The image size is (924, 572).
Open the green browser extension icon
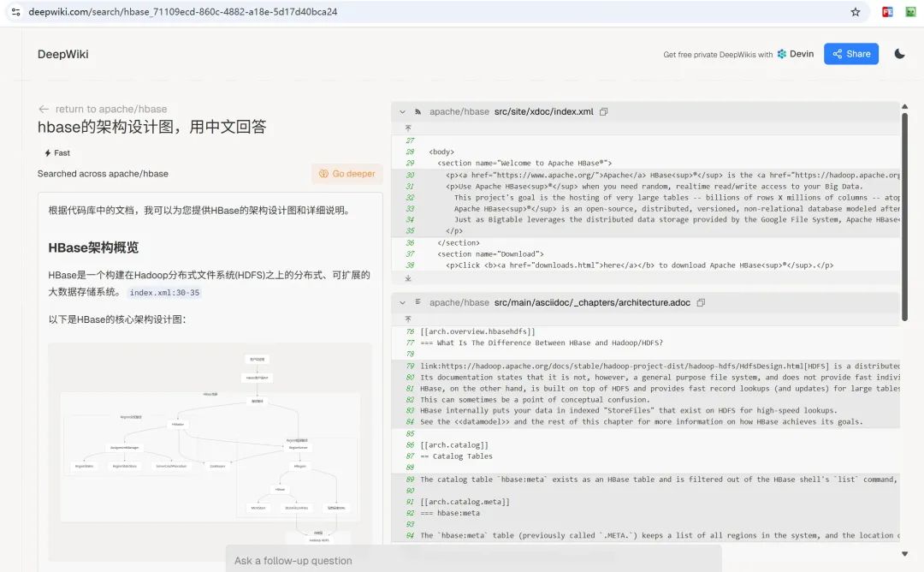[x=910, y=12]
